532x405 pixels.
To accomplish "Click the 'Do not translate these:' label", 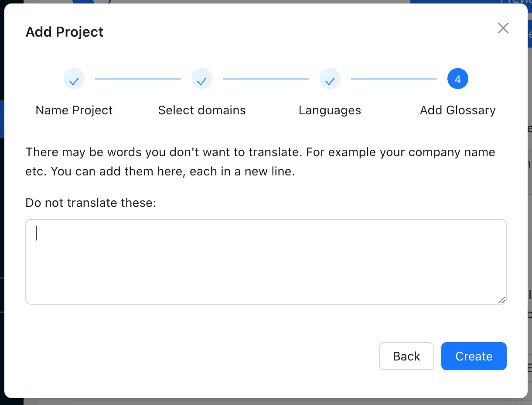I will [x=91, y=202].
